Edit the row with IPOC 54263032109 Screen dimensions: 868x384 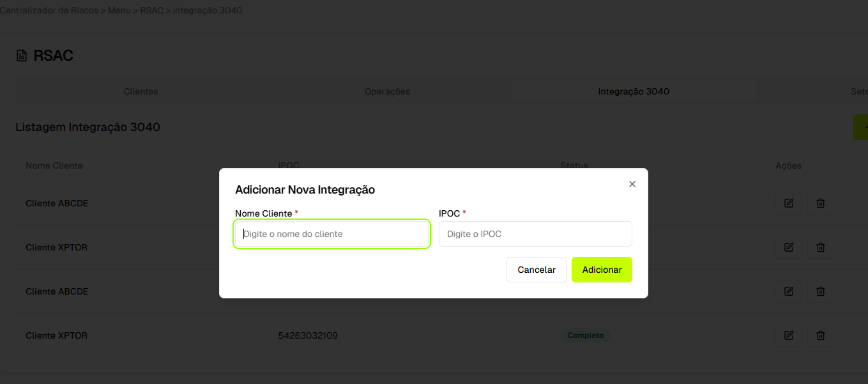[x=789, y=335]
